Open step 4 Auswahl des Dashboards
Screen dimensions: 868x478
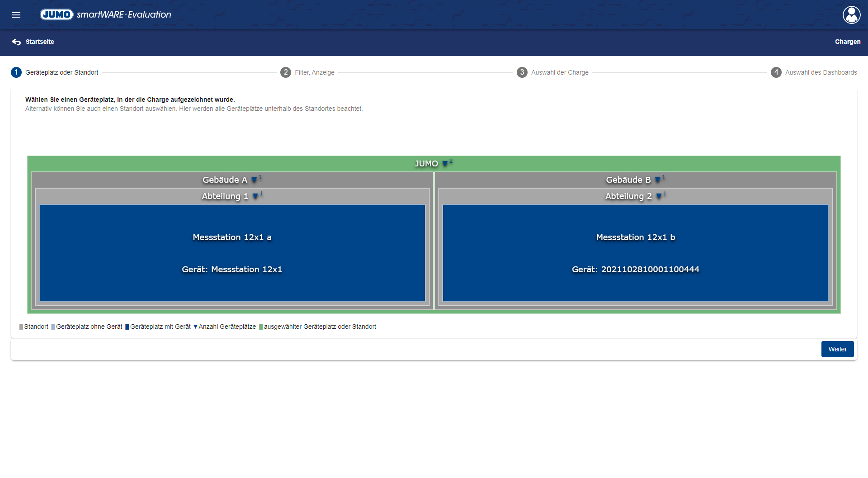click(x=814, y=72)
